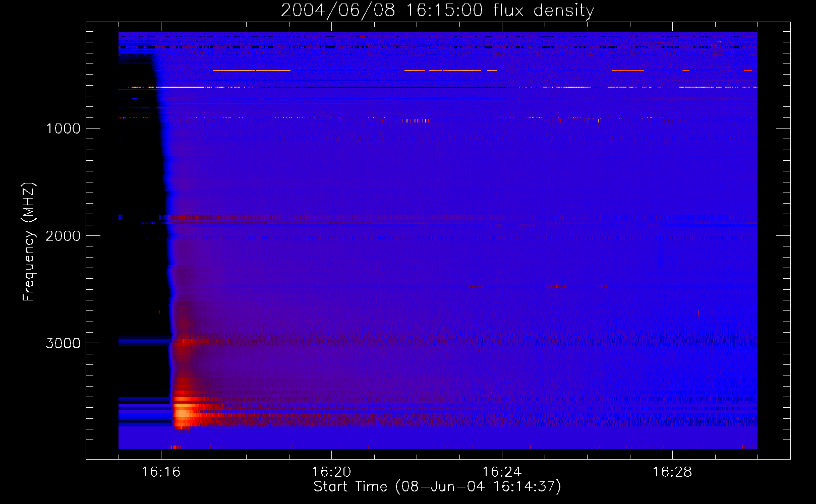Click the 16:24 time tick label
This screenshot has height=504, width=816.
[x=502, y=472]
